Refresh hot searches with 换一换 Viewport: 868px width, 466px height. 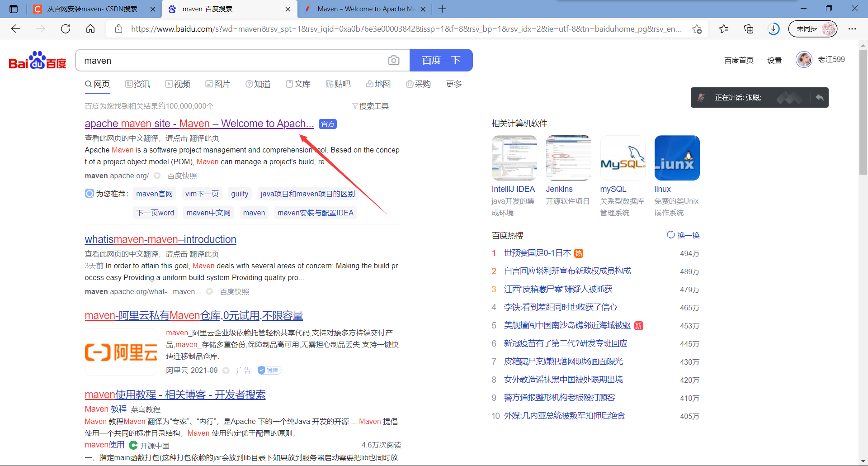683,235
